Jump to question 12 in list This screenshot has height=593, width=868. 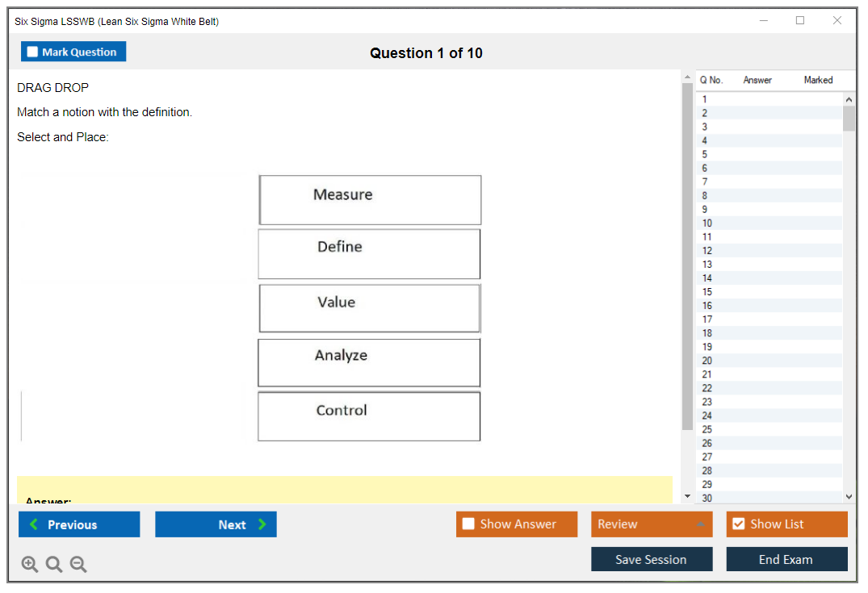tap(707, 250)
